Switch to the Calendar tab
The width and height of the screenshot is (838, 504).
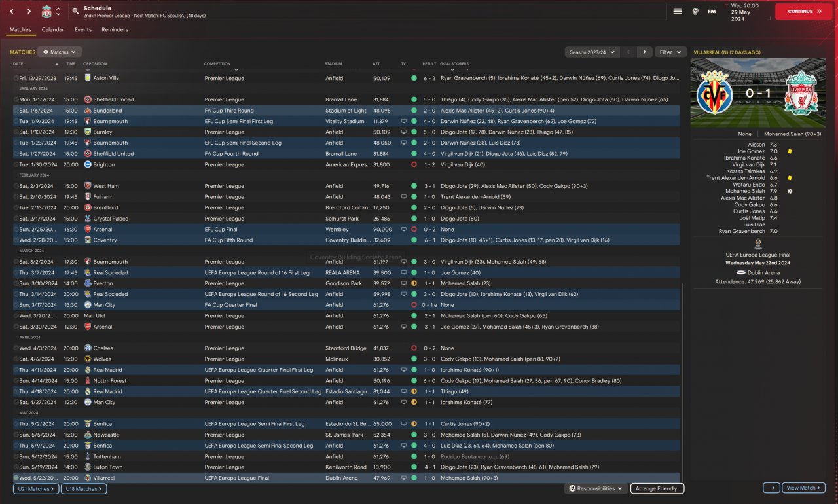click(x=53, y=29)
